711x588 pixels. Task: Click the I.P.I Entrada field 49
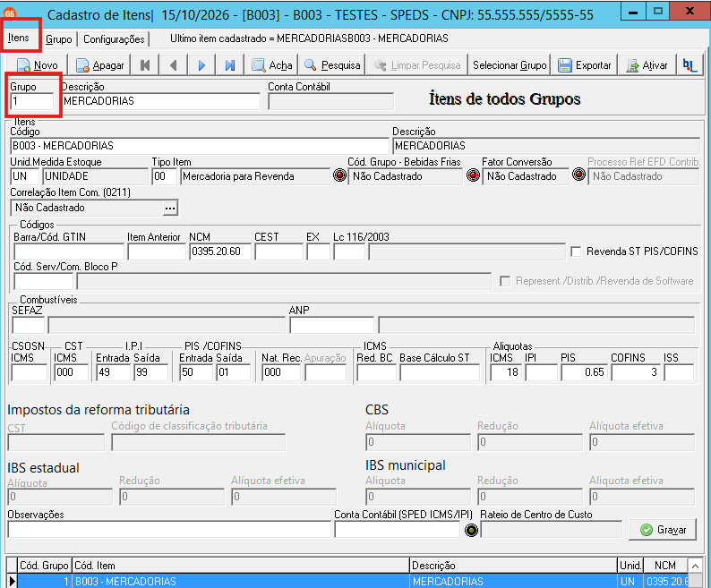(114, 372)
